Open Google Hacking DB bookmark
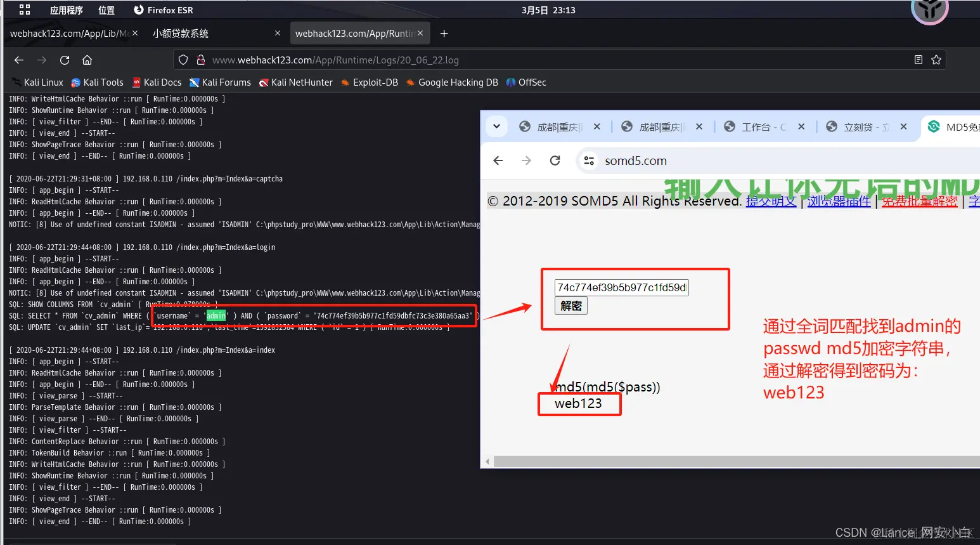This screenshot has width=980, height=545. click(453, 82)
